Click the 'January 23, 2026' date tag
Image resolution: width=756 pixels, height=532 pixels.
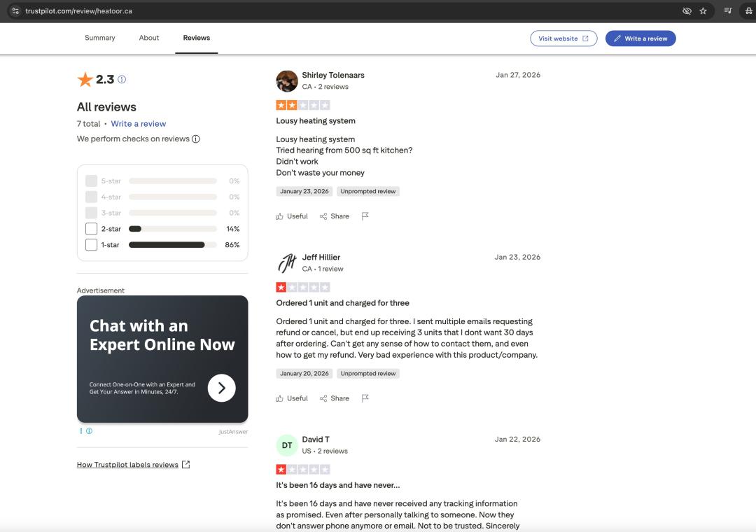pos(304,192)
